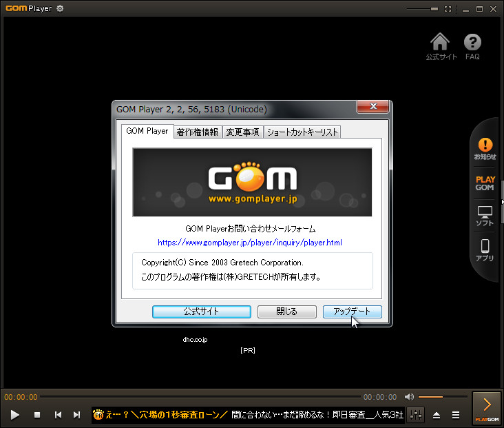Adjust the orange volume slider

tap(443, 397)
